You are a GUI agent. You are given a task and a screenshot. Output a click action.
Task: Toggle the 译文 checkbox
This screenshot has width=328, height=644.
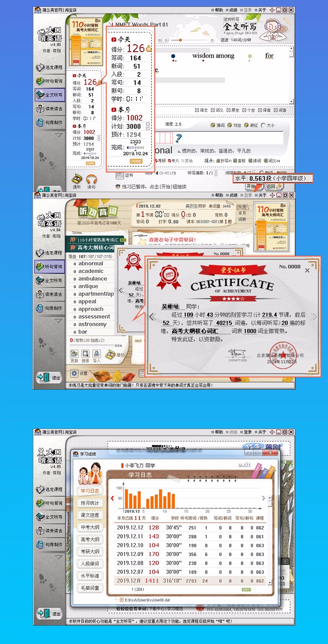[201, 110]
